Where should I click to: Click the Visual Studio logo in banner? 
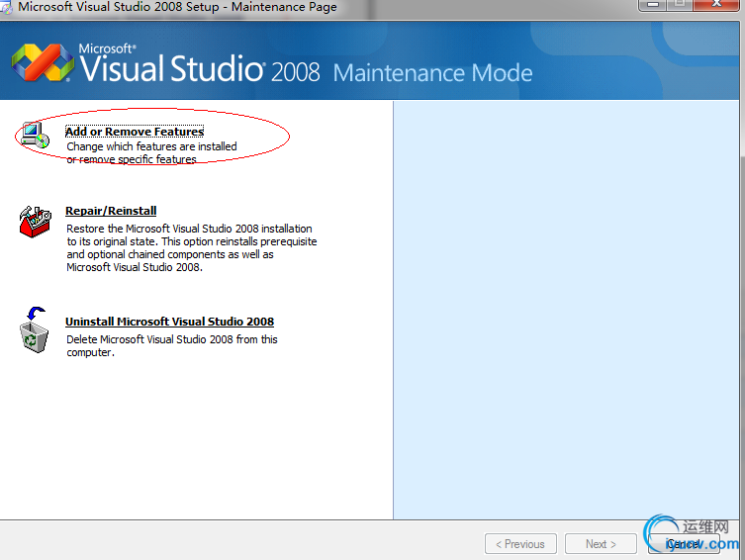[43, 62]
